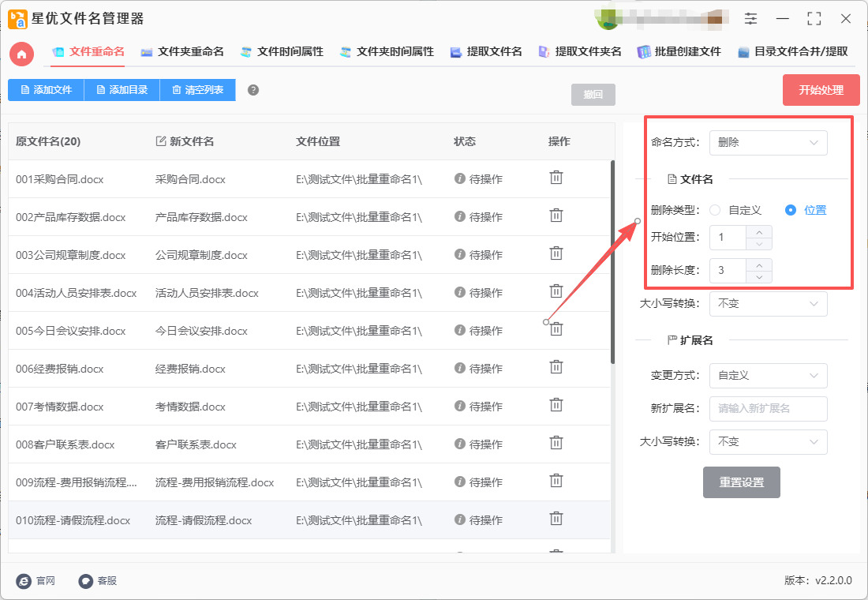Click new name 今日会议安排.docx

[x=201, y=332]
